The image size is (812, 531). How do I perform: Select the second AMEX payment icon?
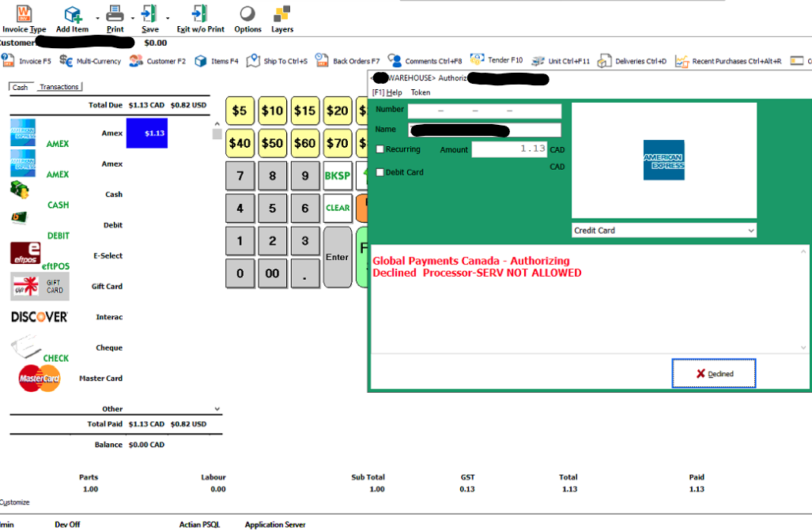click(x=23, y=163)
